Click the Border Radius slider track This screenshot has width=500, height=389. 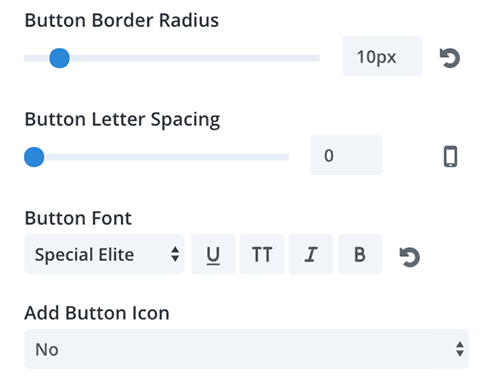172,58
